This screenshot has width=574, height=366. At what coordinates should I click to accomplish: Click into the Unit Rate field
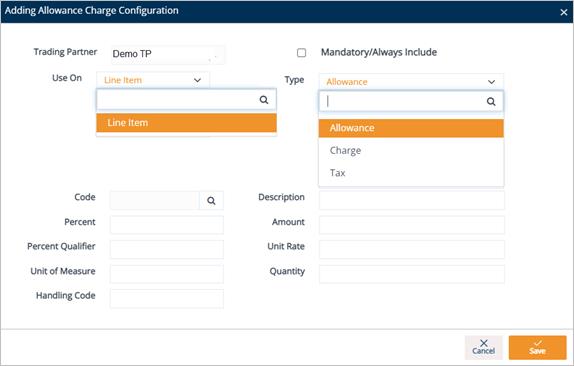411,249
